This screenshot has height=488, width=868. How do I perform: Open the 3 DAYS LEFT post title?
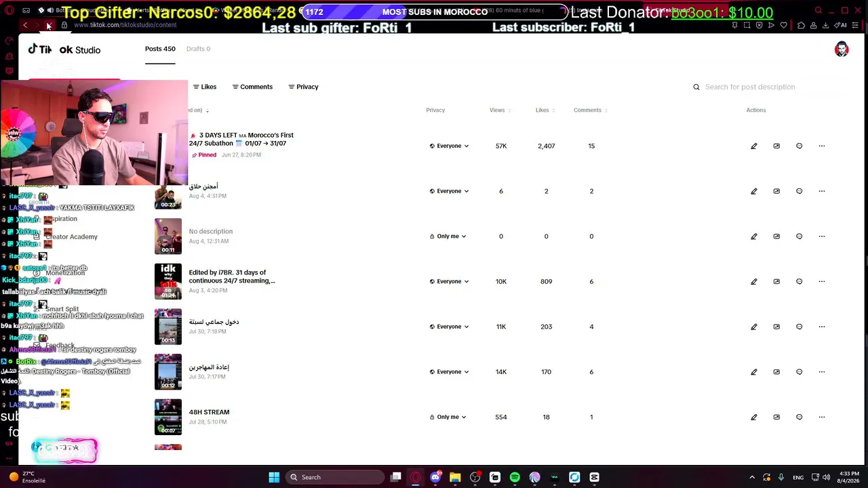tap(241, 139)
